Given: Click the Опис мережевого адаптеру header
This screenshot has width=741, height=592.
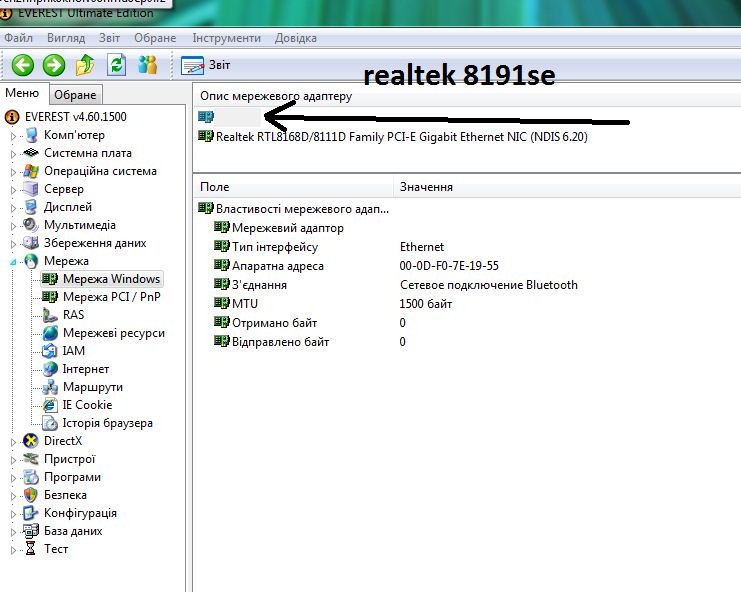Looking at the screenshot, I should point(276,96).
